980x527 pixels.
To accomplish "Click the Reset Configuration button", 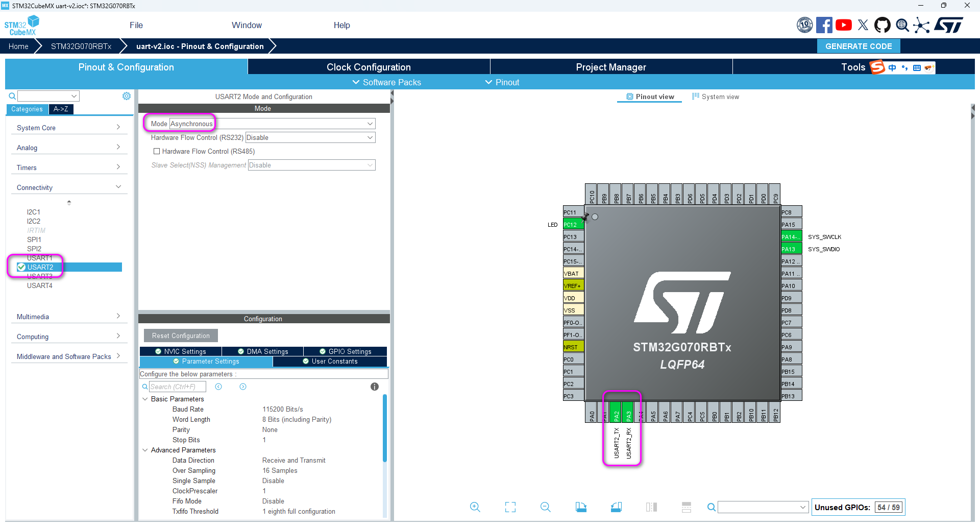I will coord(181,336).
